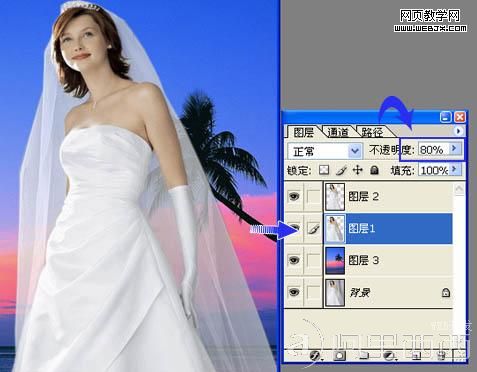Close the layers palette window
Viewport: 477px width, 372px height.
460,117
